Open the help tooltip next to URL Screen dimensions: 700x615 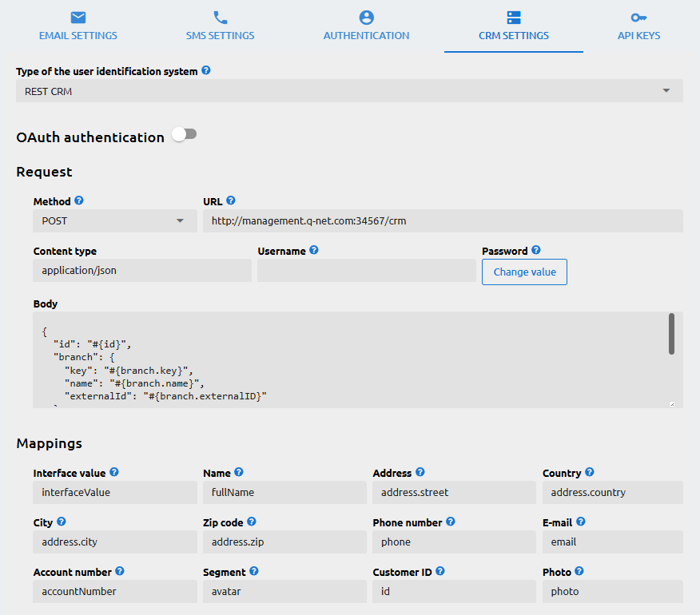pos(231,201)
